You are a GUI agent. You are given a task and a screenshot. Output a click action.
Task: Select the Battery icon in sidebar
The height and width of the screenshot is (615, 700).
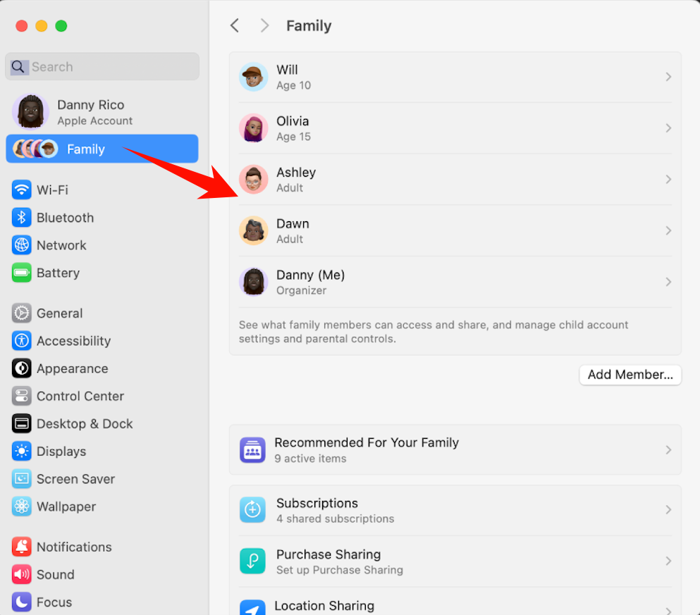(x=22, y=273)
